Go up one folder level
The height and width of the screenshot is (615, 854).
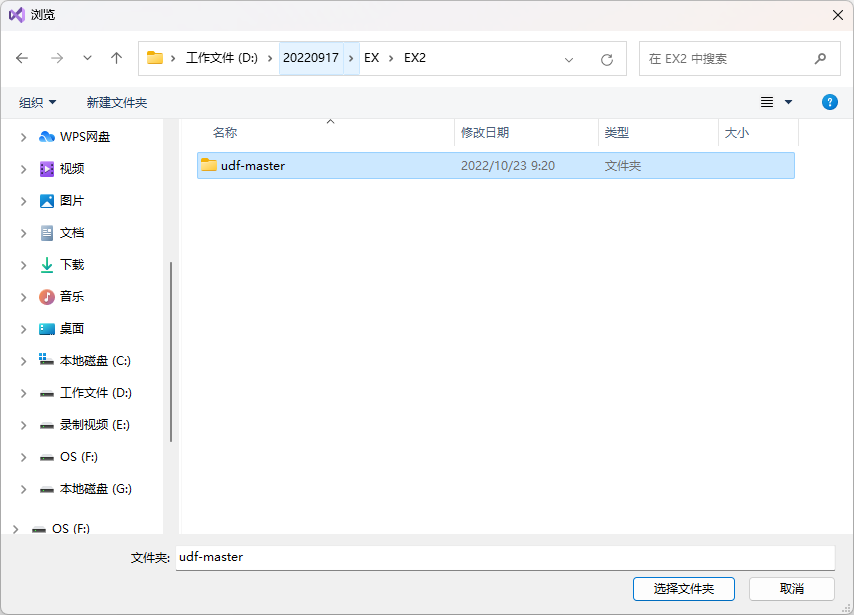click(x=116, y=58)
